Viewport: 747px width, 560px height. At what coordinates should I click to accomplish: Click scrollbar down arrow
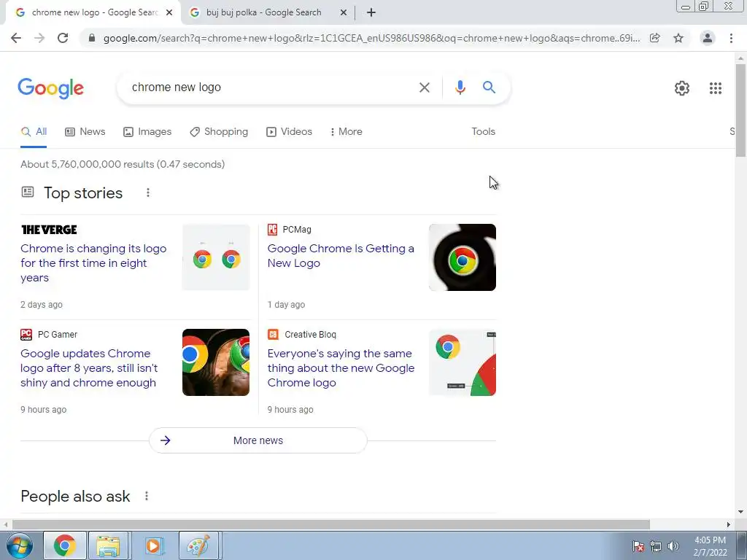pyautogui.click(x=740, y=513)
